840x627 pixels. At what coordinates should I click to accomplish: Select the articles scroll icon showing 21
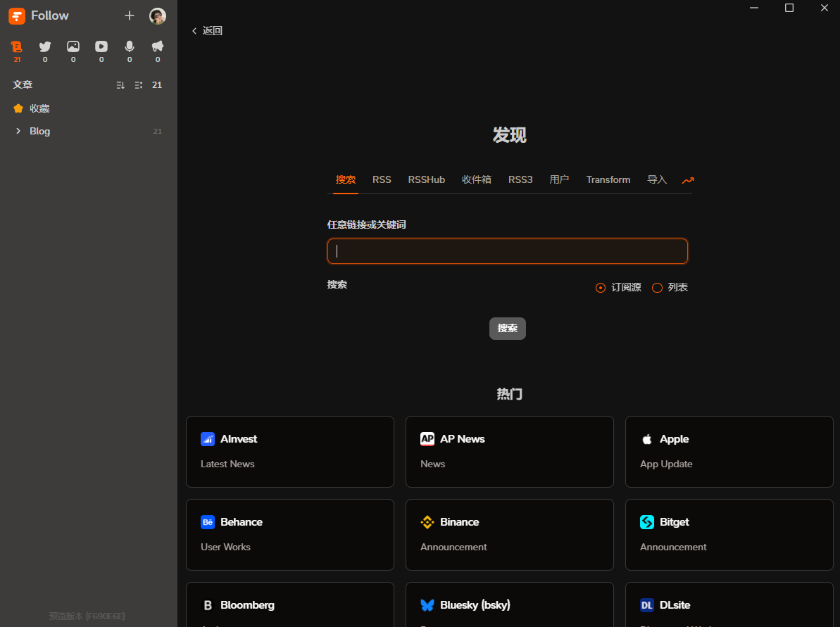(16, 46)
